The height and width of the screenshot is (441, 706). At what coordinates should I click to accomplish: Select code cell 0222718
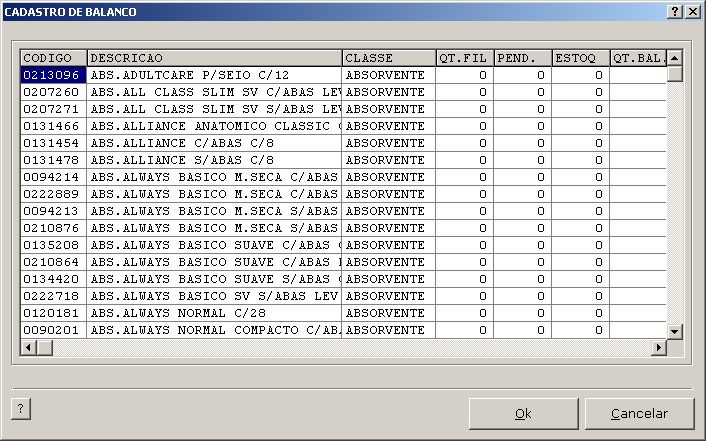click(x=54, y=296)
